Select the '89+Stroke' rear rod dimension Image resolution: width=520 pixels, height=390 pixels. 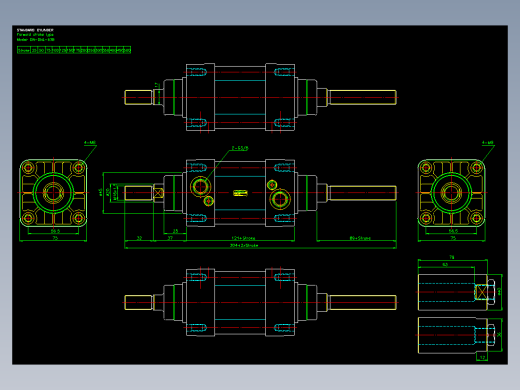coord(360,238)
